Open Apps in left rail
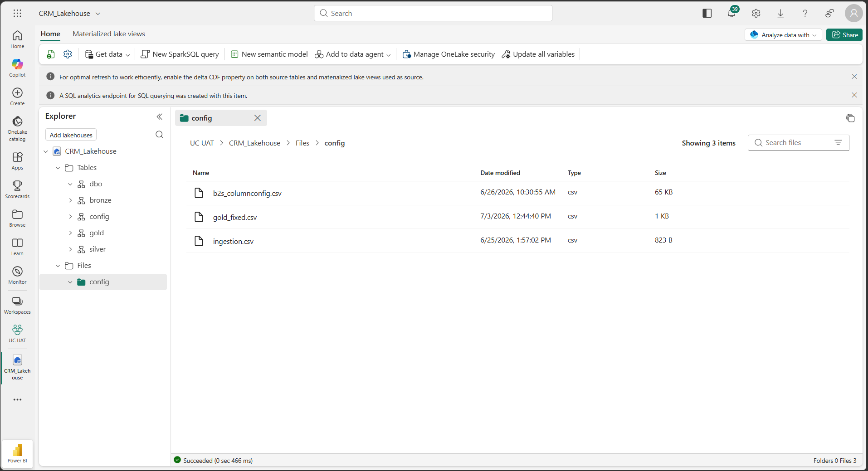868x471 pixels. pos(17,161)
